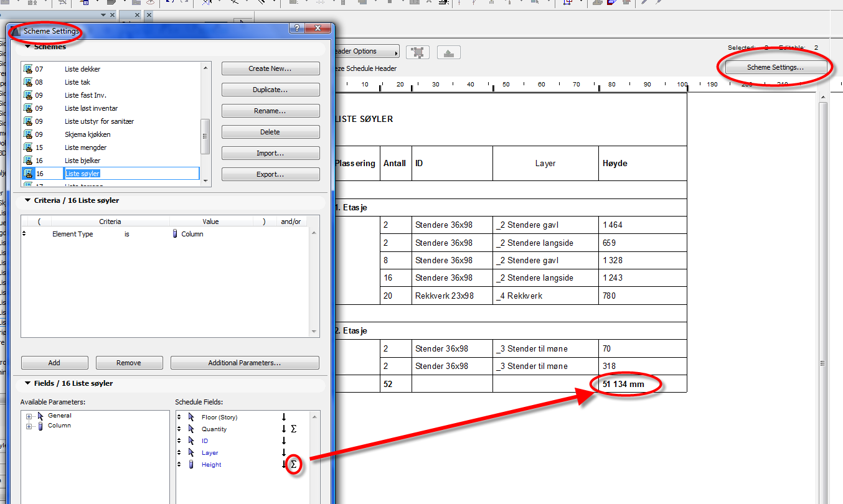Screen dimensions: 843x504
Task: Click the 16 Liste bjelker scheme icon
Action: [28, 161]
